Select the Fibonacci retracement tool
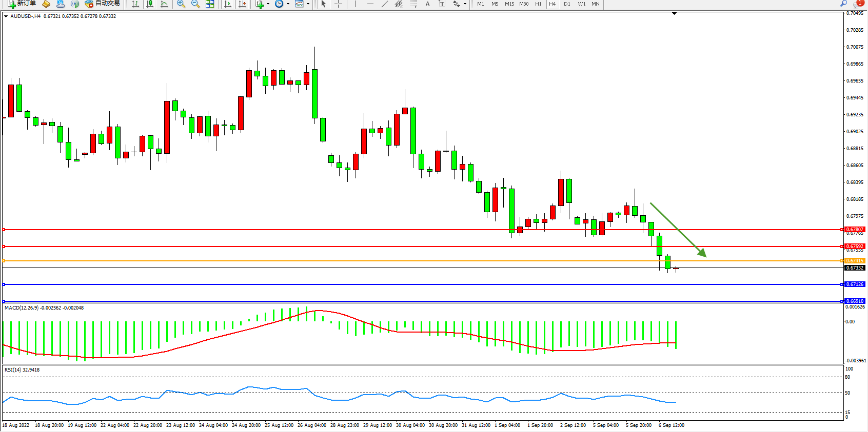 point(413,4)
